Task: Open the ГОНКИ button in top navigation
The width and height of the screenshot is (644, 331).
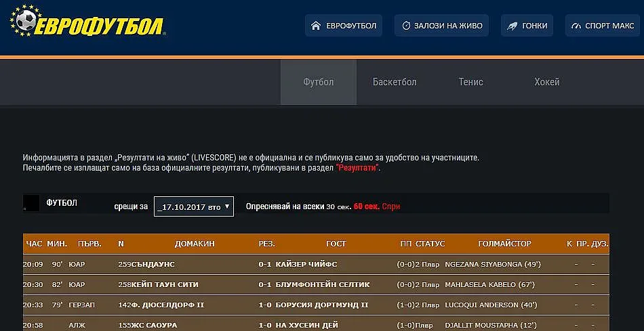Action: tap(527, 26)
